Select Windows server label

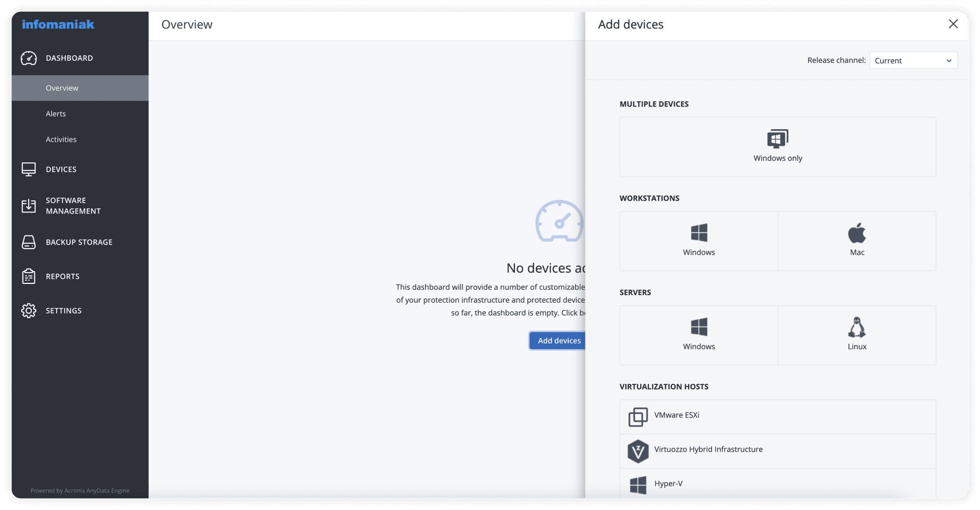tap(699, 346)
